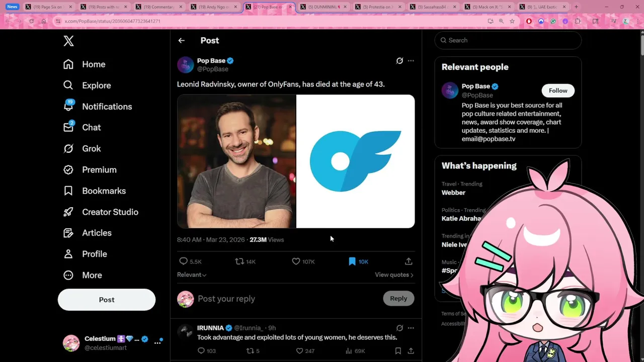Reload the page in browser toolbar
Screen dimensions: 644x362
coord(32,21)
